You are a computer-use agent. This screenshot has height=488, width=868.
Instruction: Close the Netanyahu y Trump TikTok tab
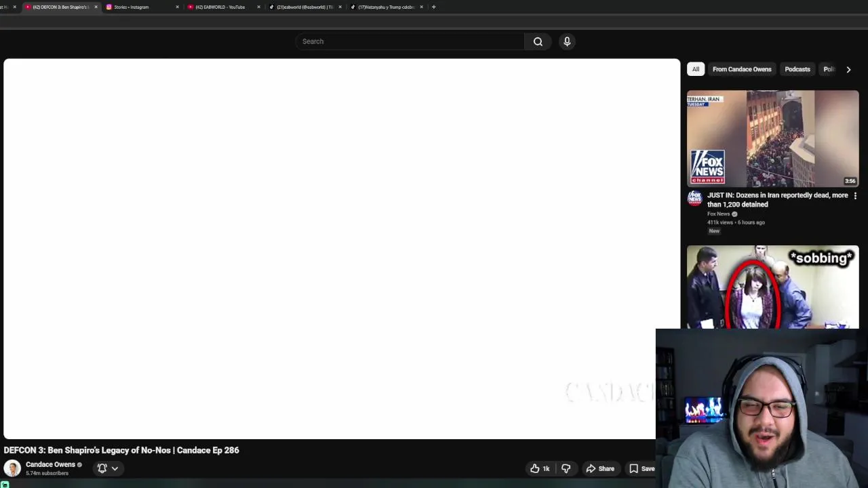point(421,7)
